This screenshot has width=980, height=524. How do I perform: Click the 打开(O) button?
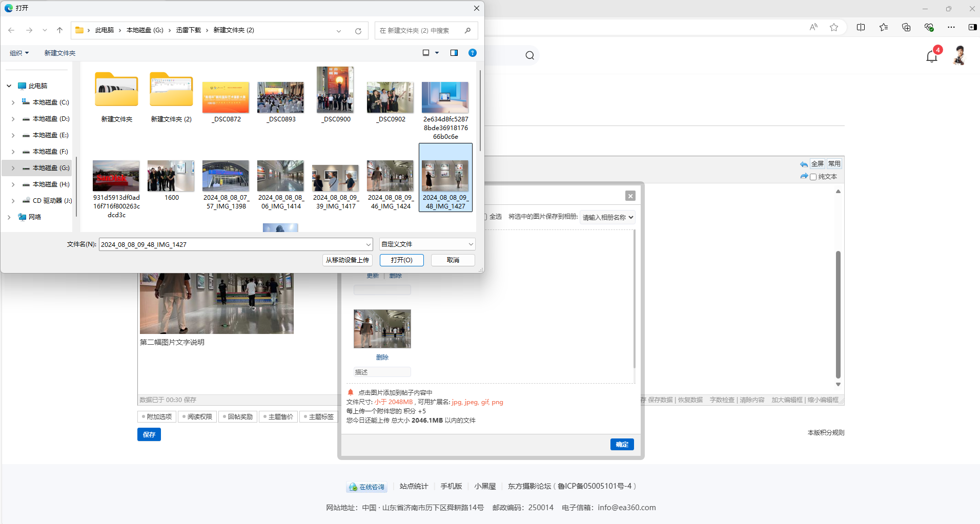point(401,260)
